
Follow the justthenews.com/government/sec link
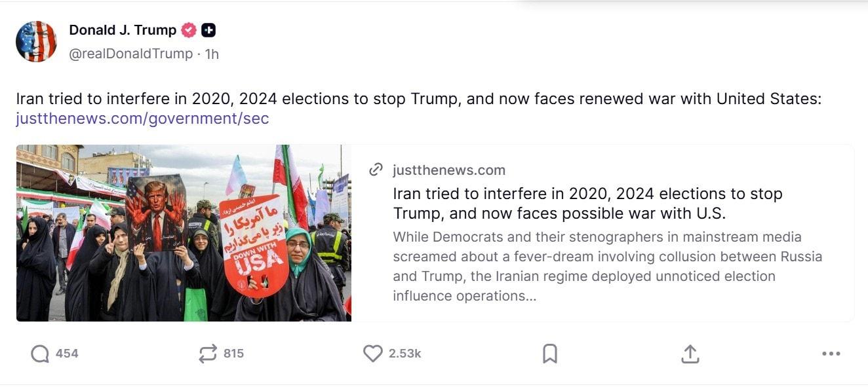(x=142, y=119)
